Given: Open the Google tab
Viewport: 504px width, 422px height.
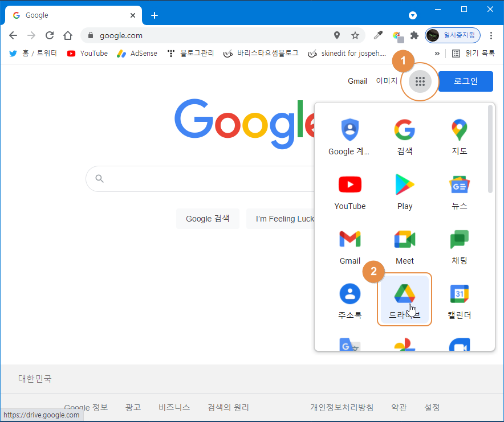Looking at the screenshot, I should coord(72,15).
